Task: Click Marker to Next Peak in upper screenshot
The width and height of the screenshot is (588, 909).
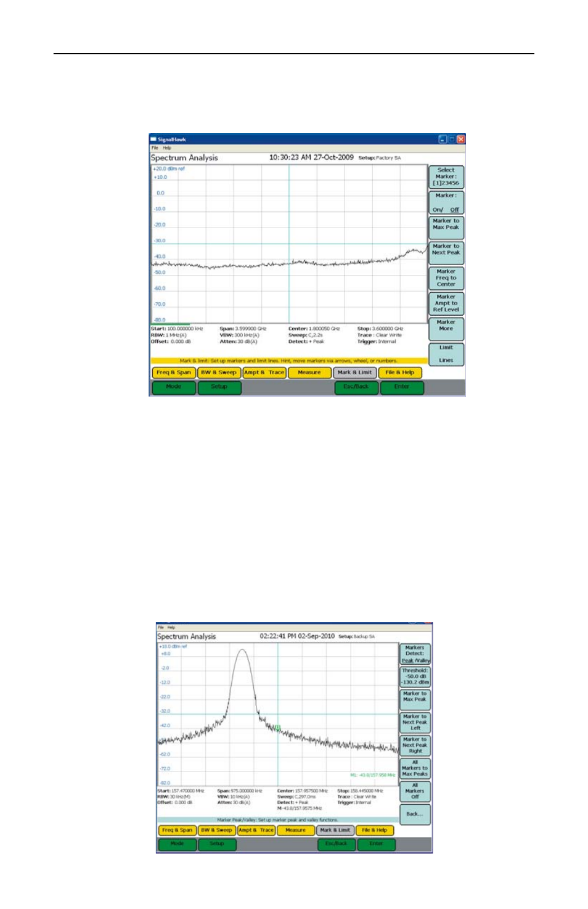Action: 446,253
